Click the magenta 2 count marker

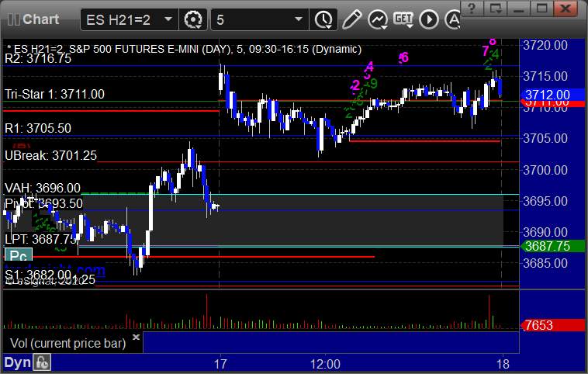coord(355,85)
